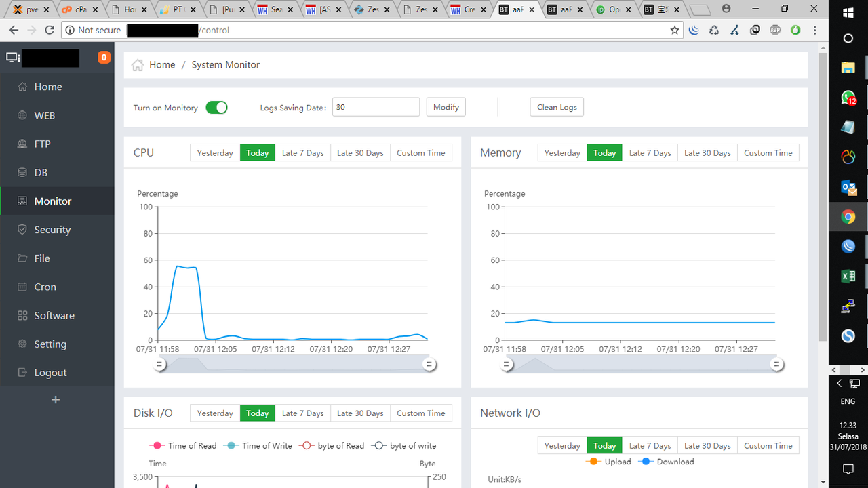
Task: Click the Monitor chart icon in sidebar
Action: coord(22,201)
